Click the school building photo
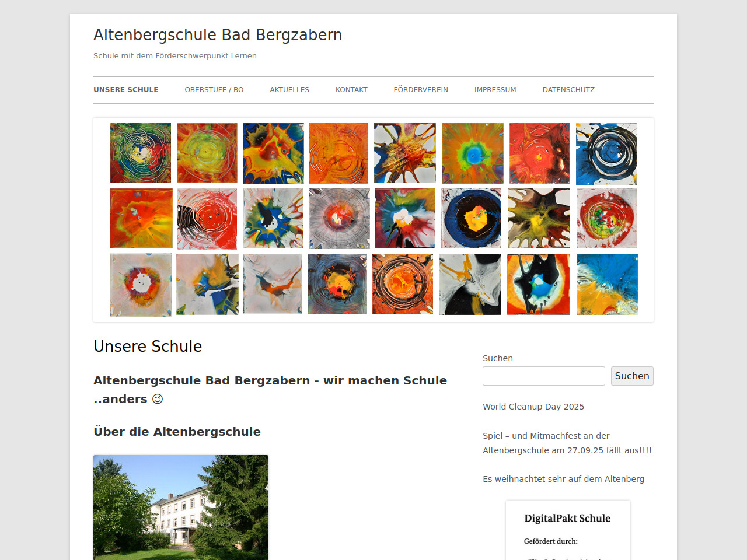747x560 pixels. 181,508
